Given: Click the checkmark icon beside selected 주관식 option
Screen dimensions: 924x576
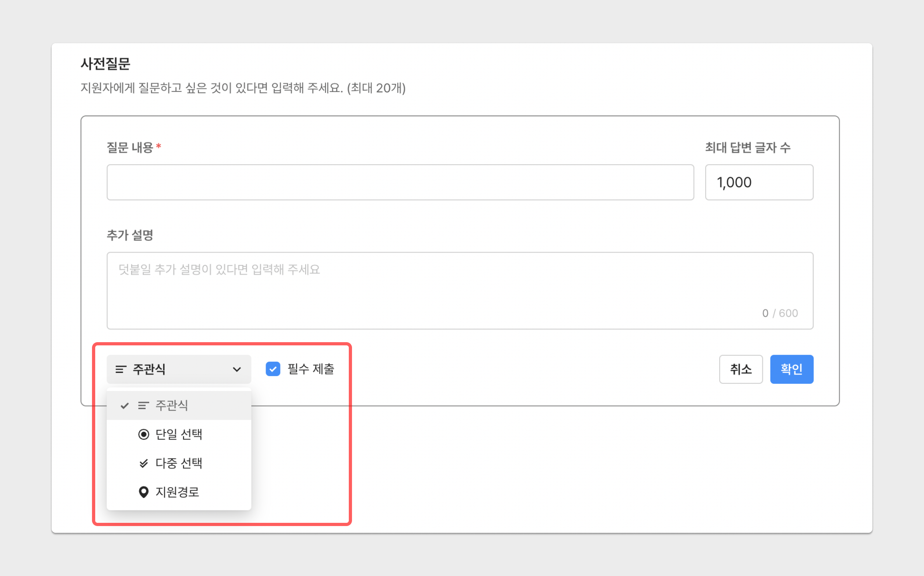Looking at the screenshot, I should (124, 406).
